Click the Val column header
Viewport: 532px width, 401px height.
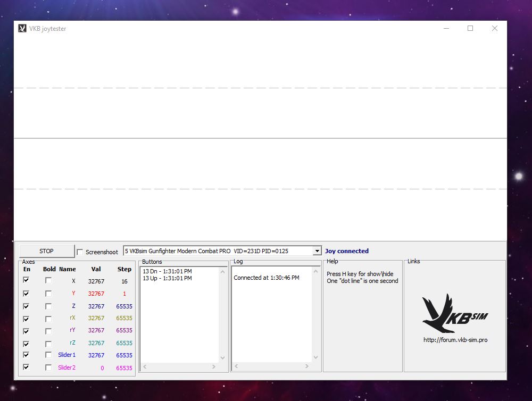tap(96, 269)
